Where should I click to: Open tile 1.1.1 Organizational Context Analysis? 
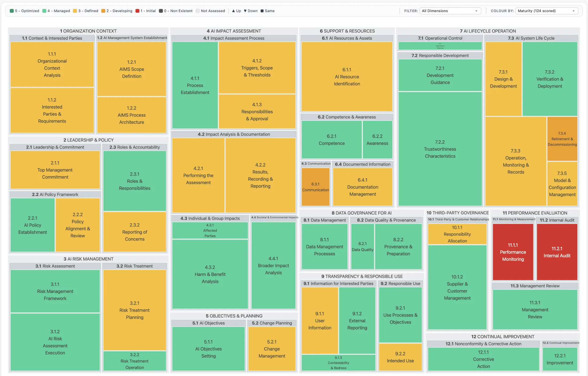point(52,64)
